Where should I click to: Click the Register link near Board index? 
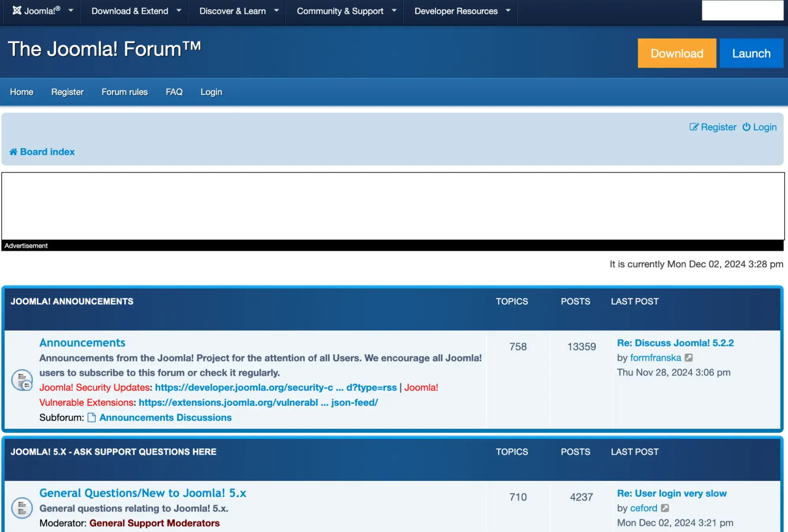718,127
